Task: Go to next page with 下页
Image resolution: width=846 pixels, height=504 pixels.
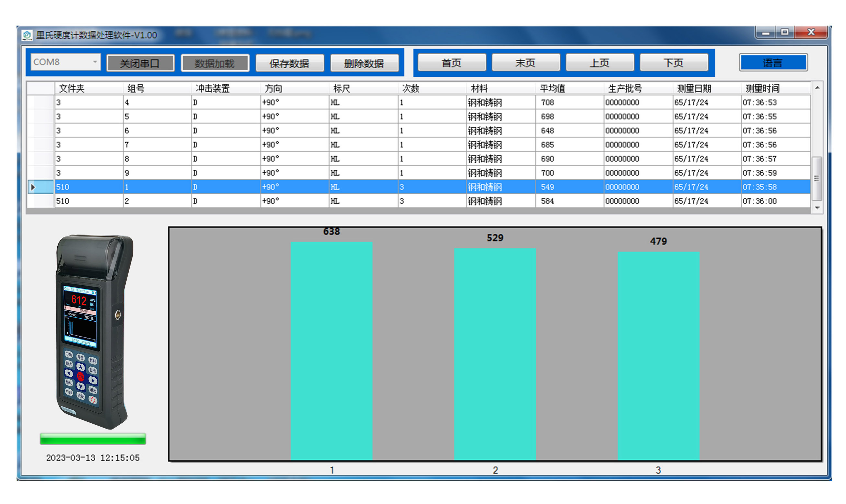Action: pos(674,63)
